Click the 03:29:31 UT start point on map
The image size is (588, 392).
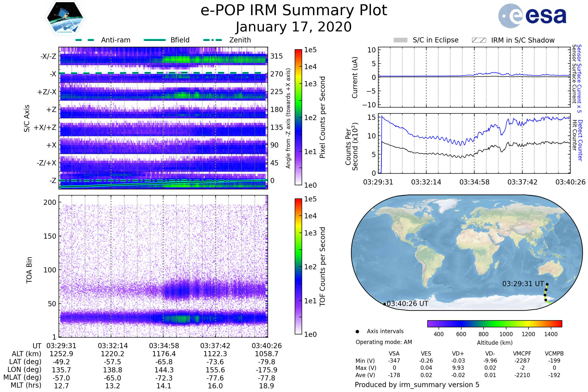point(547,284)
